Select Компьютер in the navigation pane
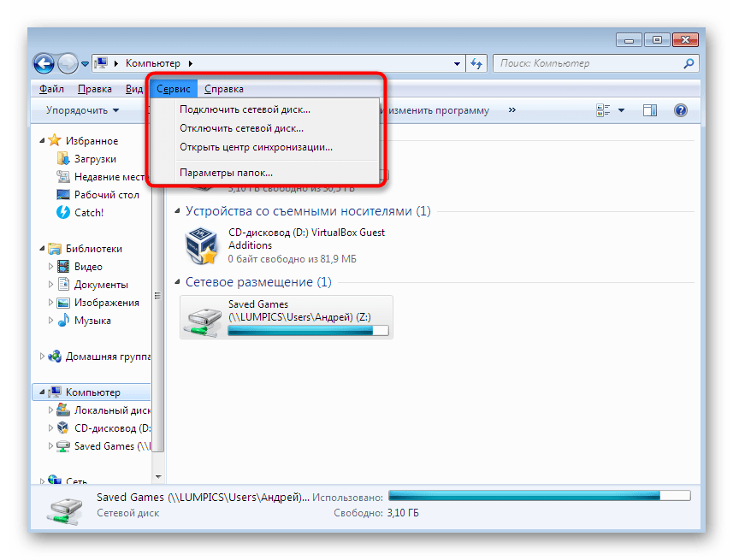Viewport: 733px width, 560px height. (x=92, y=392)
